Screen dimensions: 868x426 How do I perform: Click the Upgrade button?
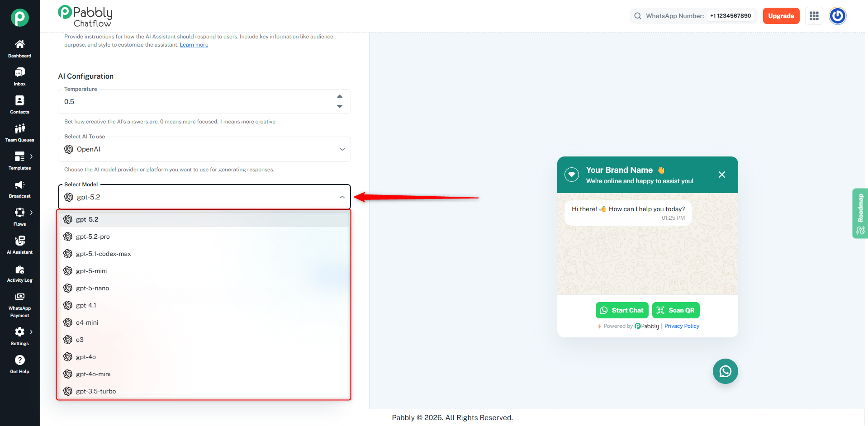(781, 16)
